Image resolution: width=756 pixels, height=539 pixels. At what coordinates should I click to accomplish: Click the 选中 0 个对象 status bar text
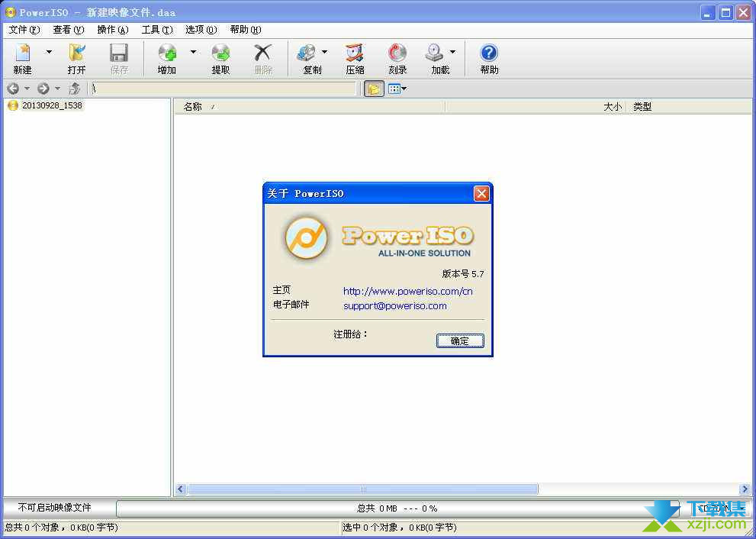[400, 528]
